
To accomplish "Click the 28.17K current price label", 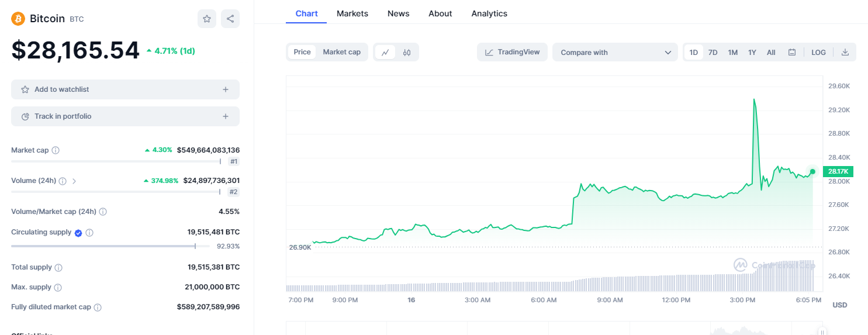I will point(838,171).
